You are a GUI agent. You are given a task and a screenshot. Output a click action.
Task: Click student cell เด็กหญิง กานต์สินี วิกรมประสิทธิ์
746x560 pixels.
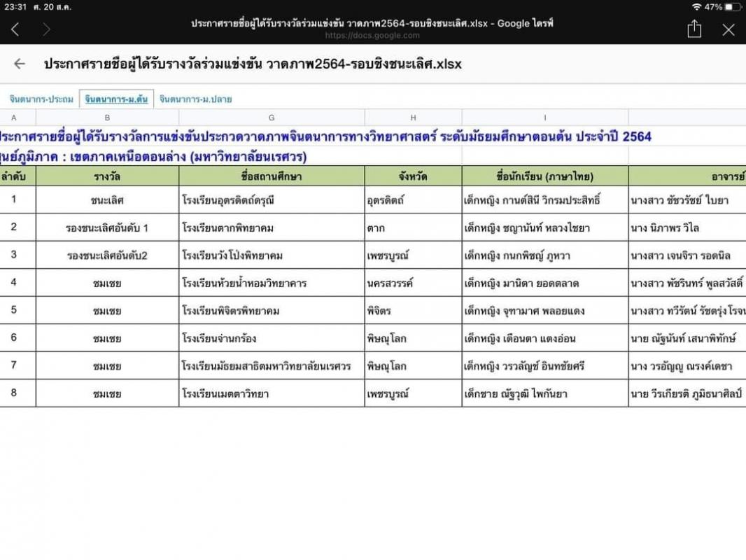click(x=544, y=199)
